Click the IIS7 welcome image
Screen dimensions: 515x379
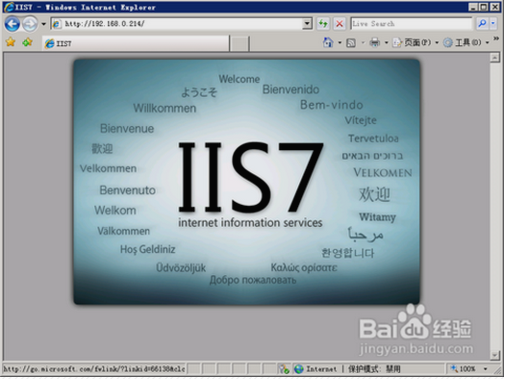pyautogui.click(x=247, y=182)
